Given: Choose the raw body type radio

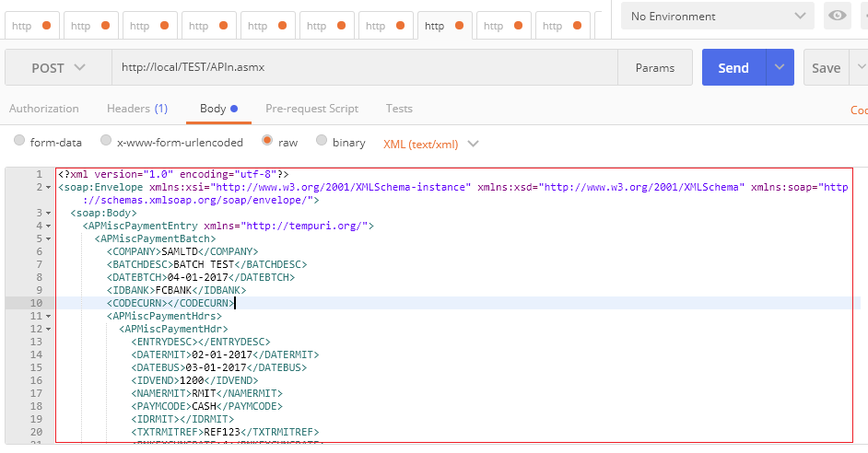Looking at the screenshot, I should (x=267, y=141).
